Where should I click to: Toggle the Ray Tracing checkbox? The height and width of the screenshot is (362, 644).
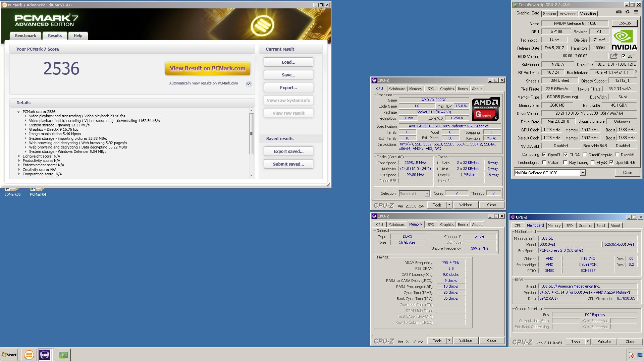click(565, 162)
